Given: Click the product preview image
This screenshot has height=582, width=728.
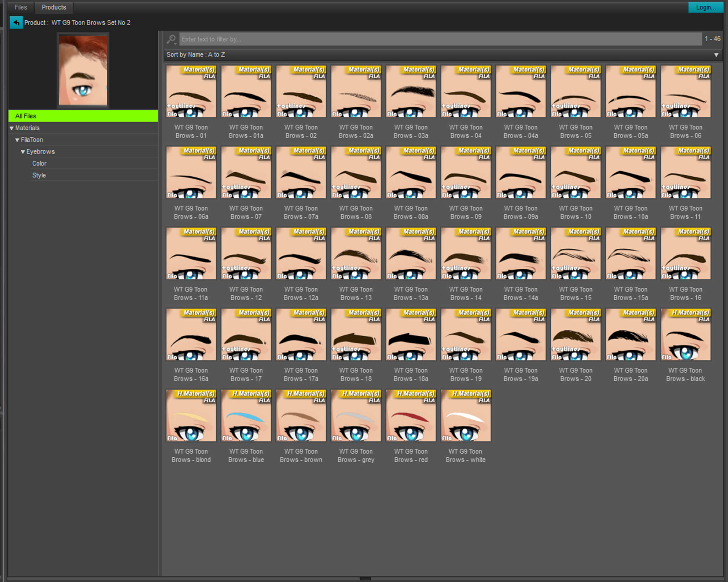Looking at the screenshot, I should point(83,70).
